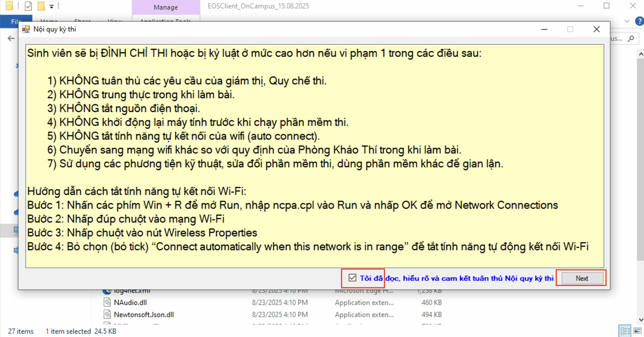Click the back navigation arrow
The image size is (644, 337).
coord(11,38)
